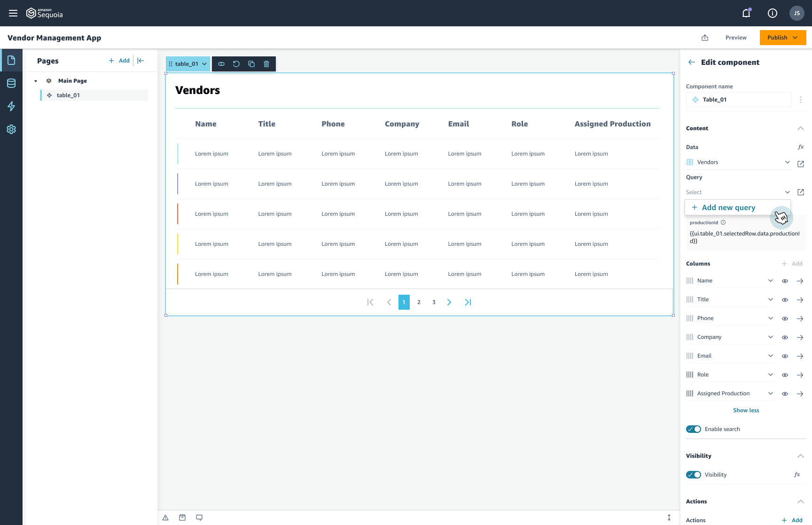Duplicate table_01 with the copy icon
The image size is (812, 525).
pyautogui.click(x=251, y=63)
